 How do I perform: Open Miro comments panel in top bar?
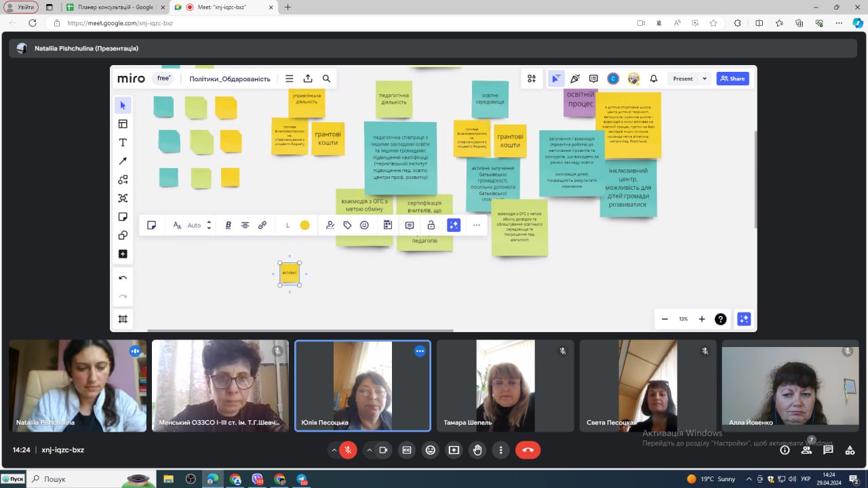pos(593,79)
